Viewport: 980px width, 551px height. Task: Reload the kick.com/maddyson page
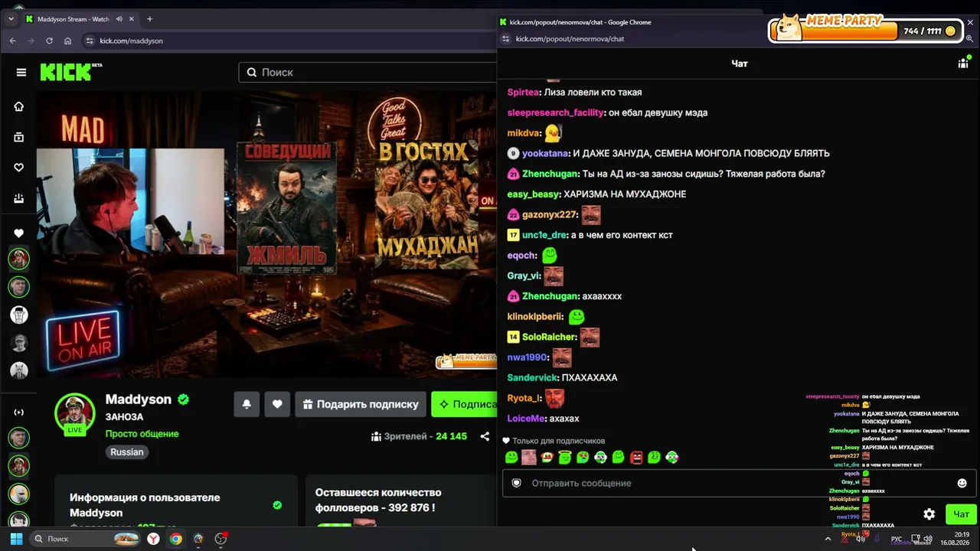[49, 41]
